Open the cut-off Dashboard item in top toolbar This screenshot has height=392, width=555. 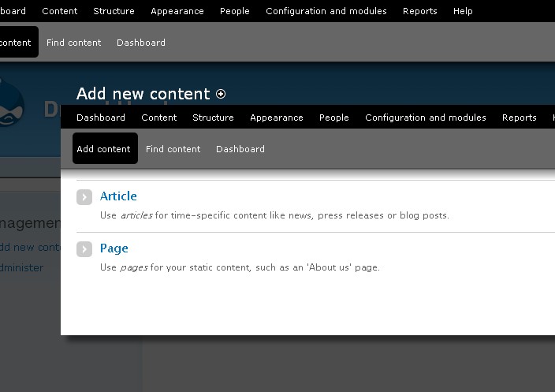13,11
